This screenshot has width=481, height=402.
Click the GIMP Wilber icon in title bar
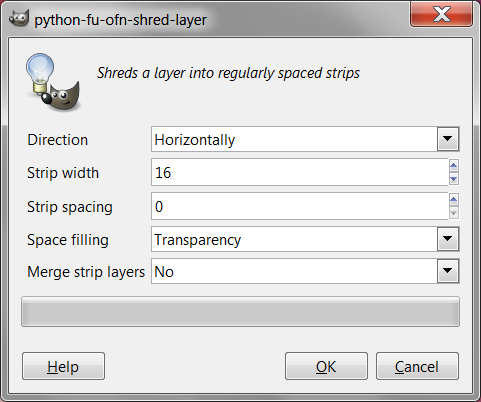click(x=19, y=18)
